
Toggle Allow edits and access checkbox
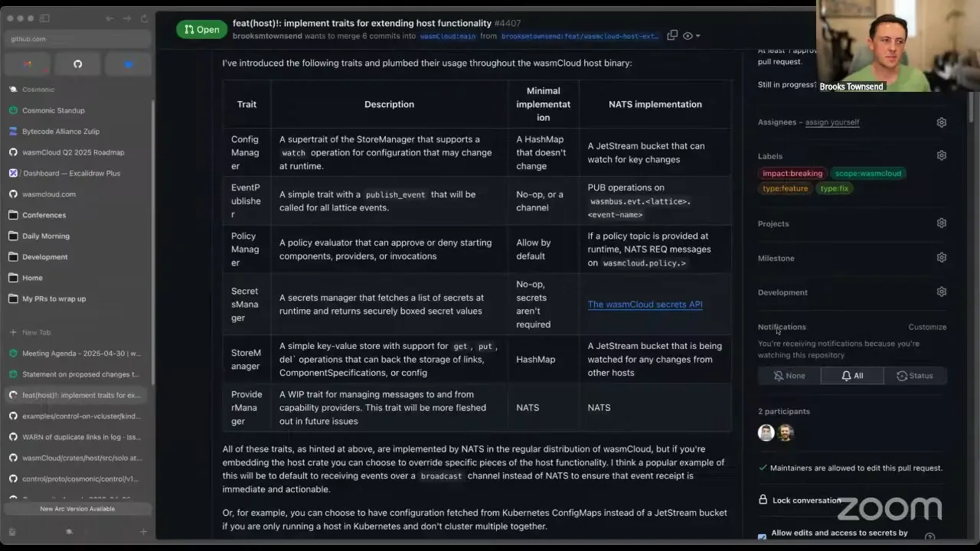762,537
